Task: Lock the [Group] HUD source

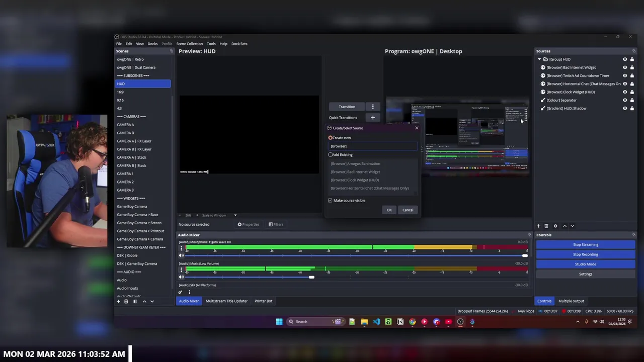Action: pyautogui.click(x=632, y=59)
